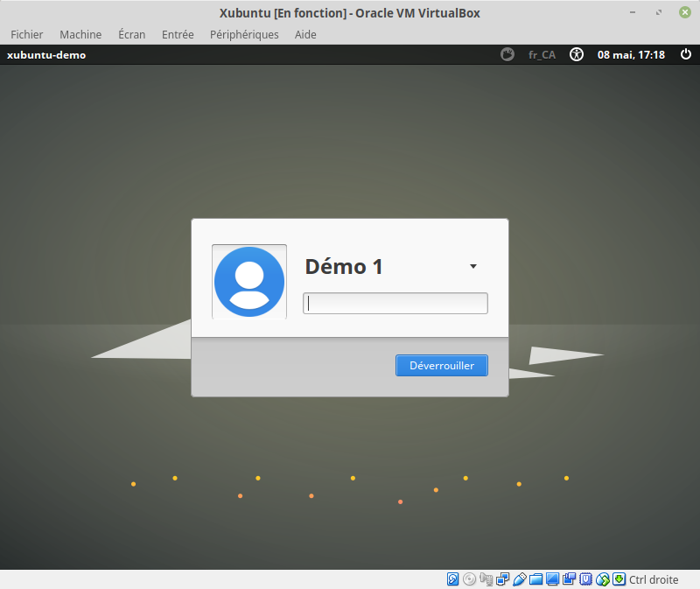Click the audio device status icon
This screenshot has width=700, height=589.
(x=486, y=578)
